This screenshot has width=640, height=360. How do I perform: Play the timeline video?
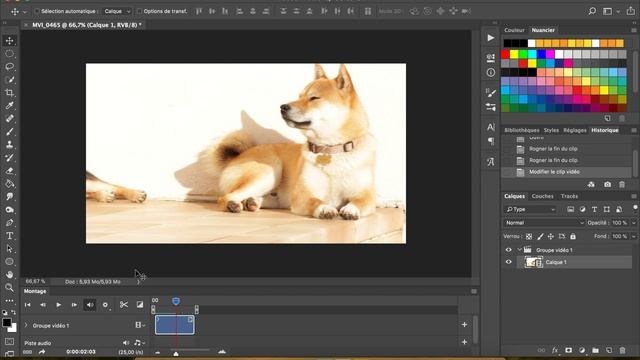coord(58,305)
